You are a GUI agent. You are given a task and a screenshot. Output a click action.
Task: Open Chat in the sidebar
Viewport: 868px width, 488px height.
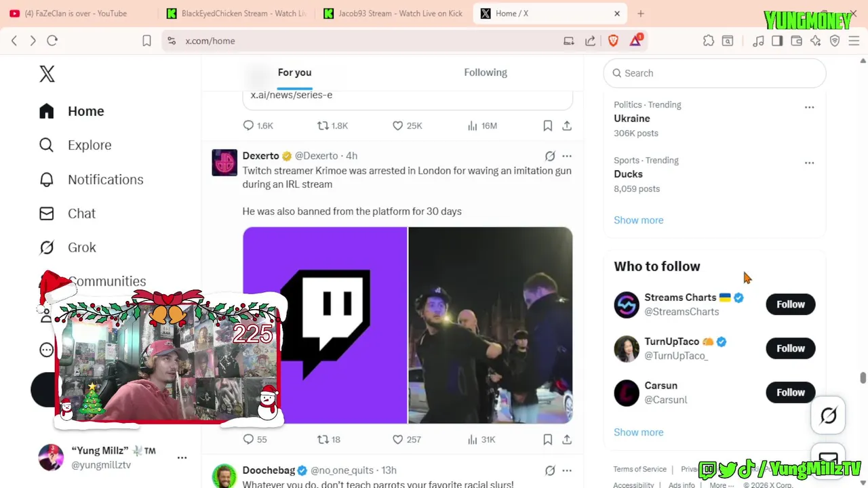point(67,213)
